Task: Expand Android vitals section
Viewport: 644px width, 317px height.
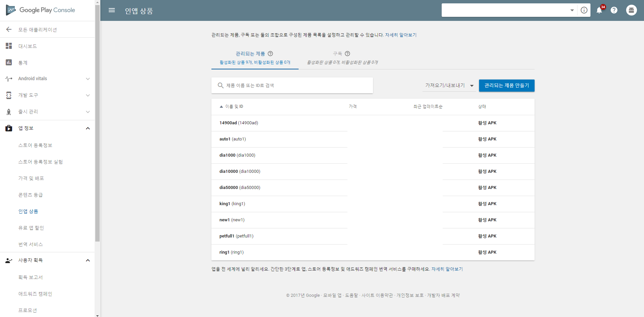Action: tap(88, 79)
